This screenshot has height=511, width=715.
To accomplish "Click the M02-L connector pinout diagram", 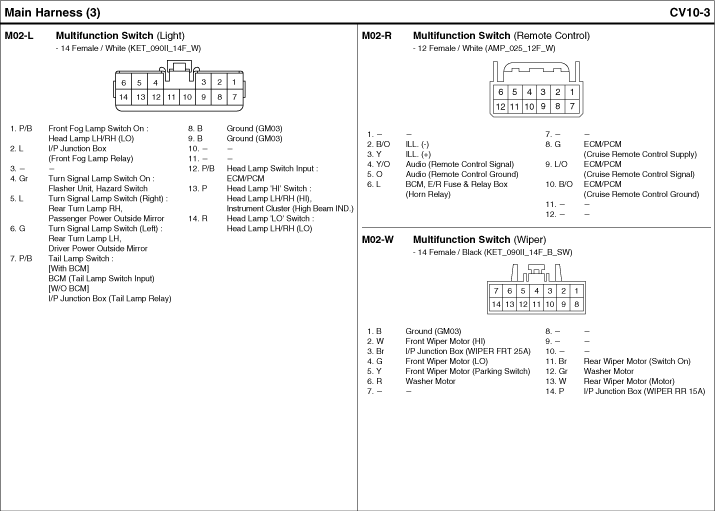I will [178, 88].
